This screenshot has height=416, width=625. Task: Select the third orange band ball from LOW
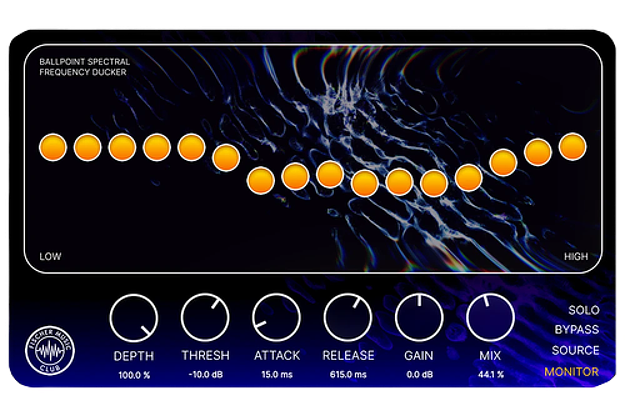click(x=122, y=147)
